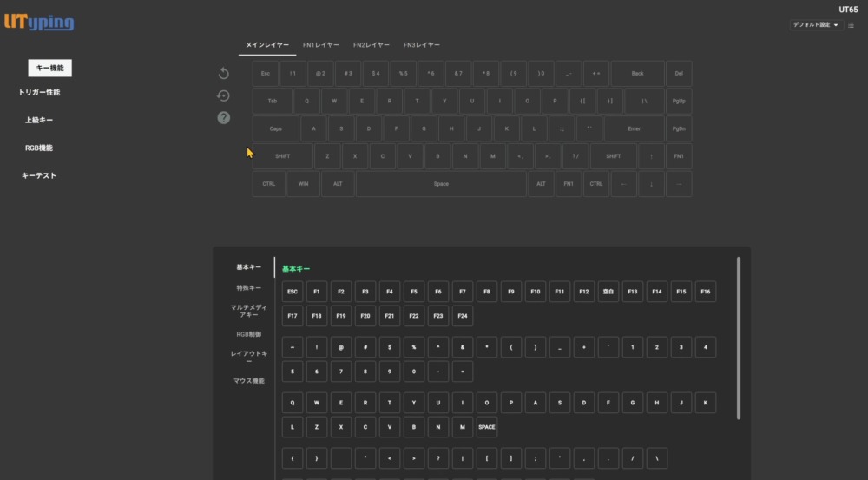
Task: Select the up arrow key on keyboard layout
Action: 651,156
